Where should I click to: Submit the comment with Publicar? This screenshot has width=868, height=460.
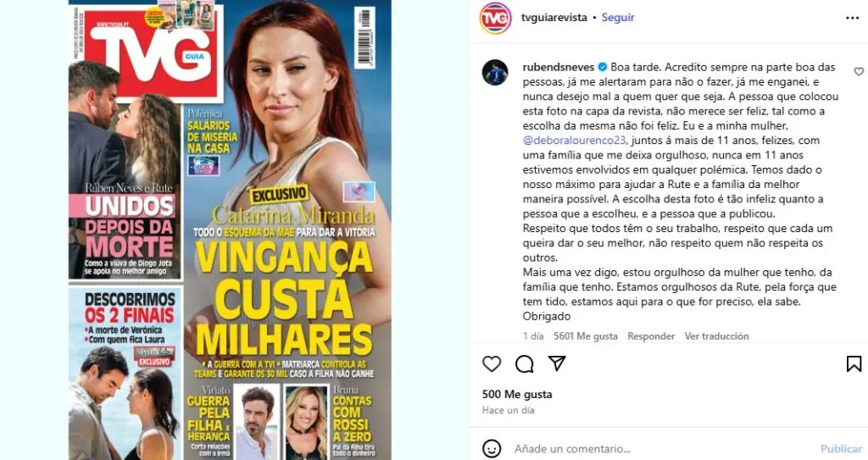click(840, 448)
